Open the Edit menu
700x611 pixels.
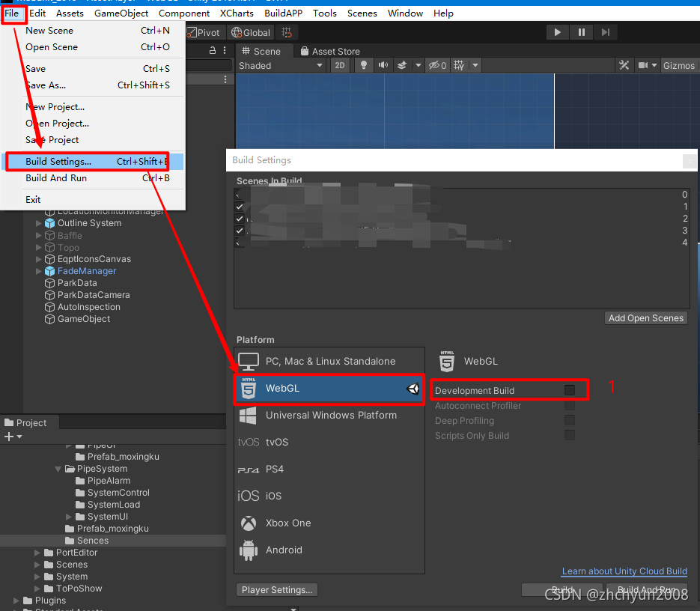pyautogui.click(x=37, y=13)
